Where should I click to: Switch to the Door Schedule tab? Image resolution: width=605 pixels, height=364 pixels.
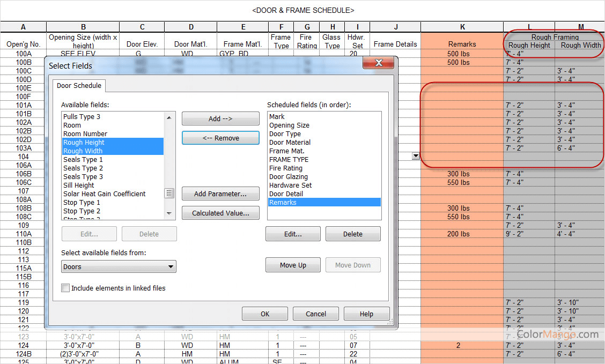pos(79,86)
